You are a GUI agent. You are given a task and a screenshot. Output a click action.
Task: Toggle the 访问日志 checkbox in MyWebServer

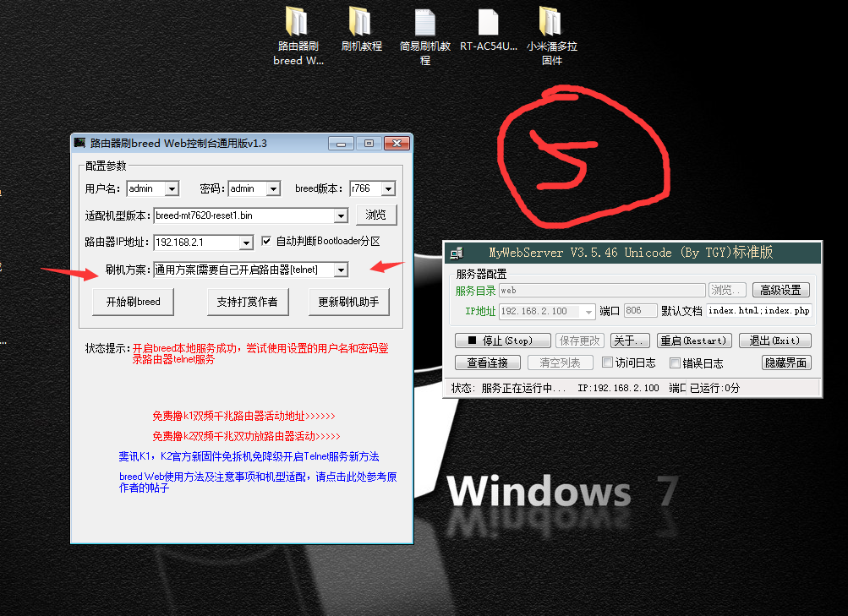pyautogui.click(x=607, y=362)
